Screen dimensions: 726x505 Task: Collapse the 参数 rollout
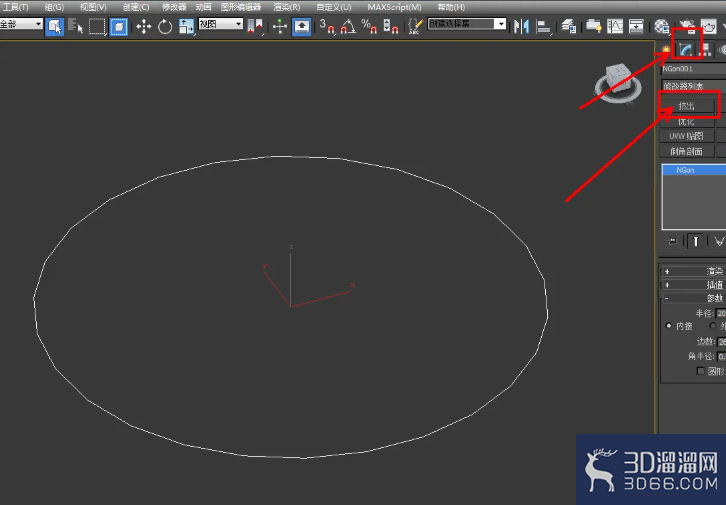click(693, 298)
